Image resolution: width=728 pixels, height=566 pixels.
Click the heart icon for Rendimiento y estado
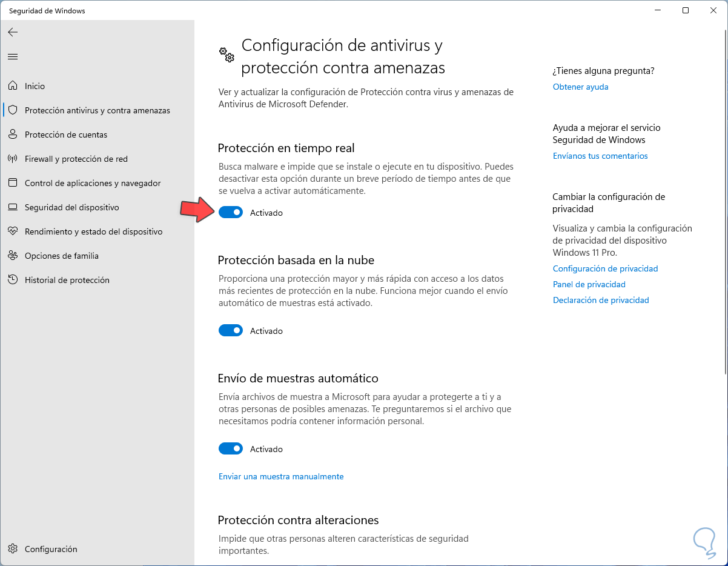click(13, 231)
